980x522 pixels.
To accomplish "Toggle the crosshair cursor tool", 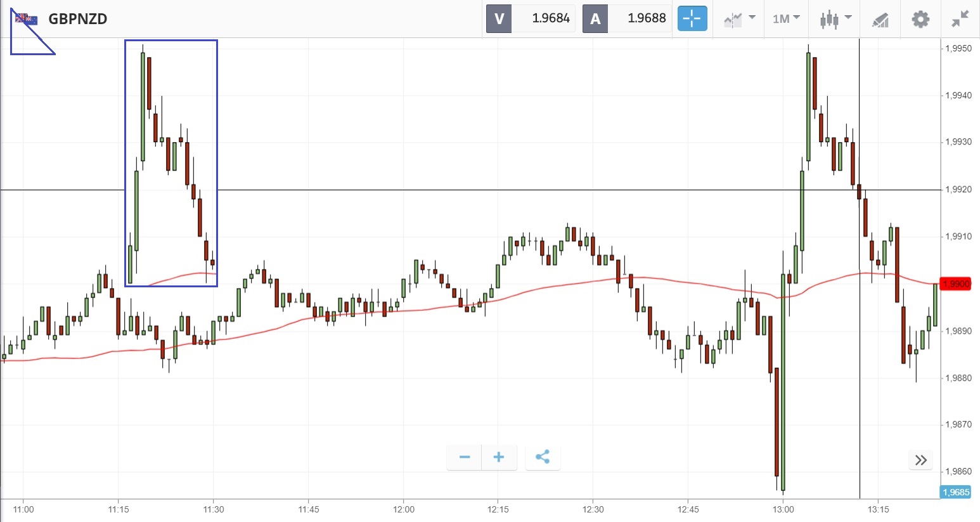I will click(692, 18).
